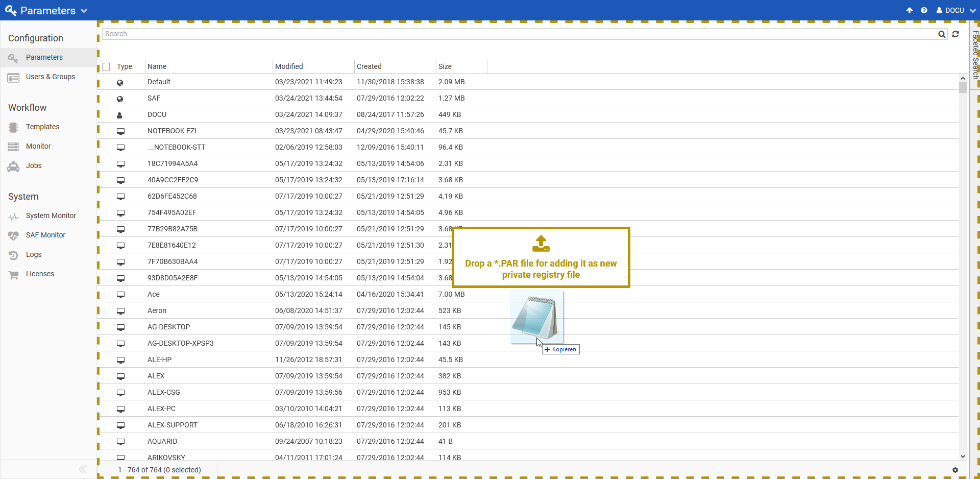
Task: Click the upload arrow icon in header
Action: coord(910,10)
